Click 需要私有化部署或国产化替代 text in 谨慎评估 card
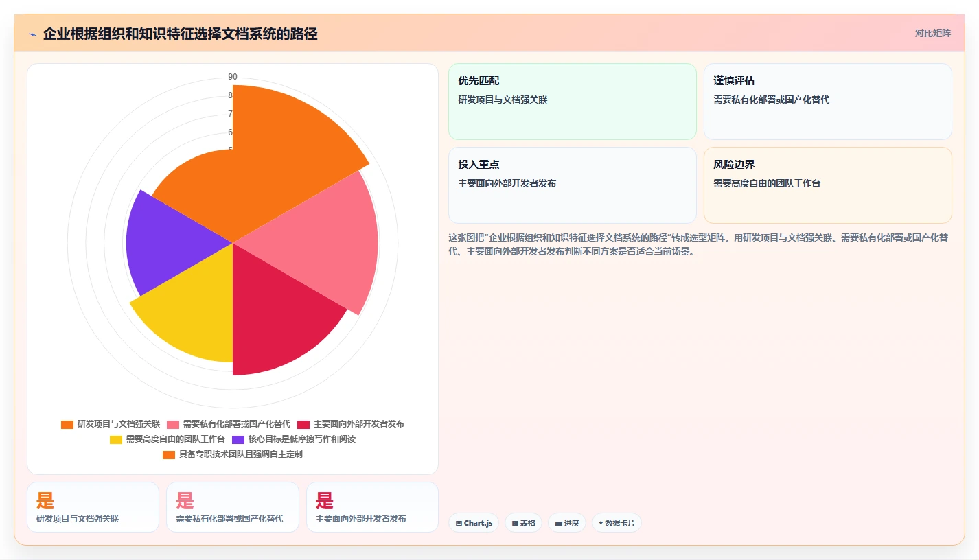 tap(771, 100)
